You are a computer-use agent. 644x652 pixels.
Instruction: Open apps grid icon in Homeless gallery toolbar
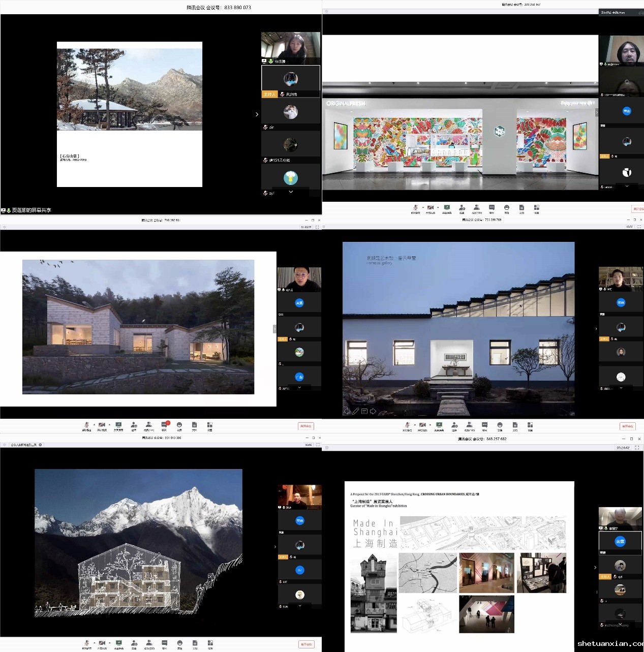pos(530,425)
